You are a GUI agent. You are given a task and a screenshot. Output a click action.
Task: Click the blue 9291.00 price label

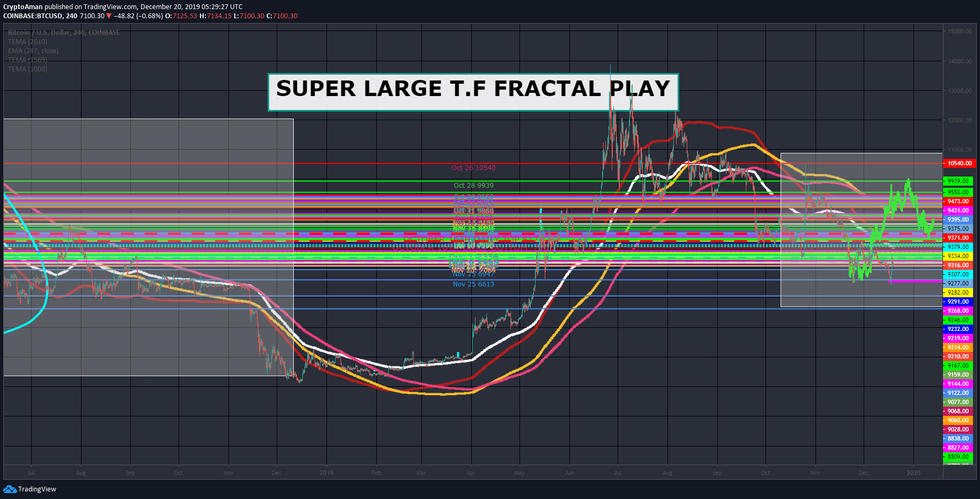click(958, 302)
